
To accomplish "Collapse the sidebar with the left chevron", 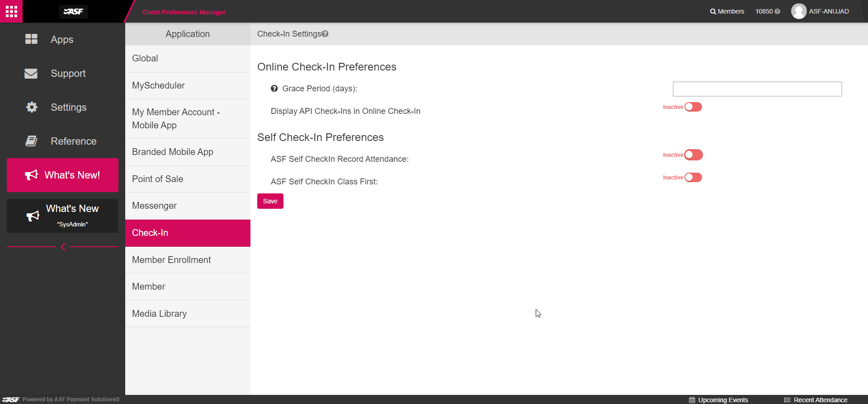I will click(63, 247).
